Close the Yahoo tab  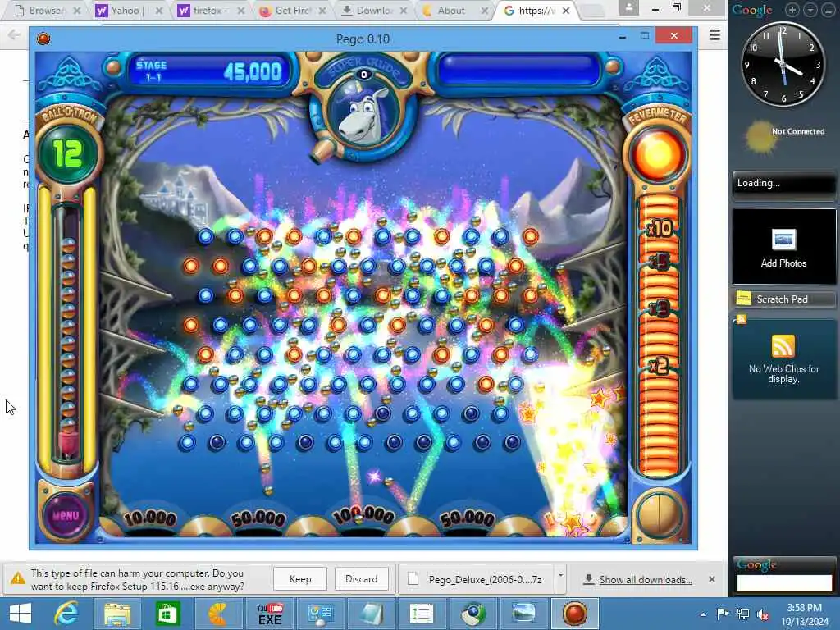tap(158, 11)
